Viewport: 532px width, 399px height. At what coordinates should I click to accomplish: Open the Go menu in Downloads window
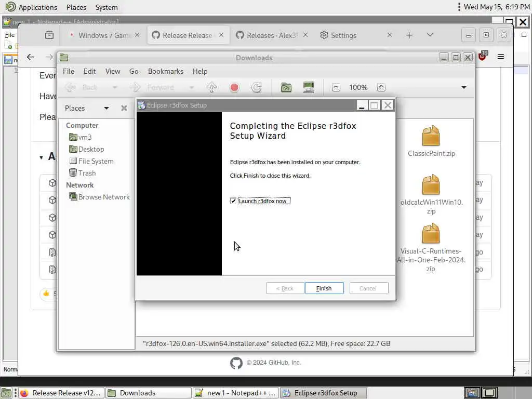pyautogui.click(x=134, y=72)
